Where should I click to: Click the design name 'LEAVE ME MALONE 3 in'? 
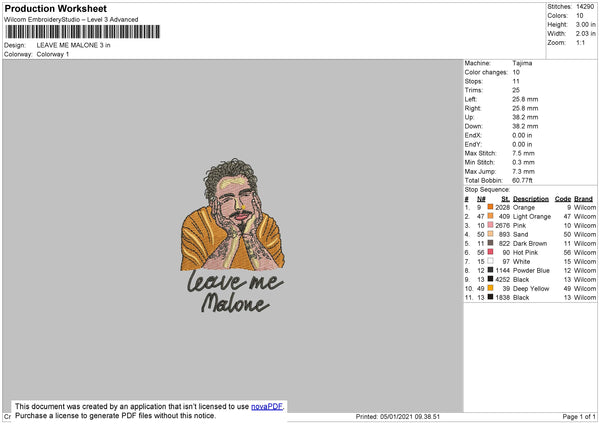[x=73, y=45]
